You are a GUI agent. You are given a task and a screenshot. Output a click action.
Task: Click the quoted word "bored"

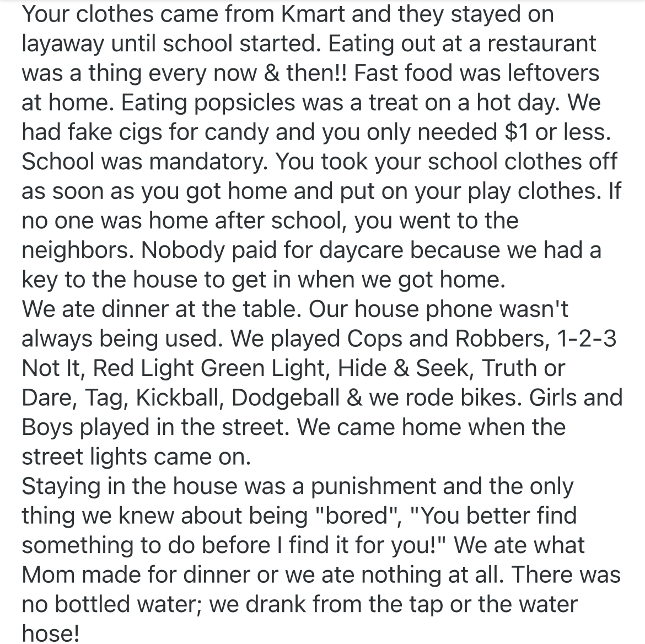357,516
